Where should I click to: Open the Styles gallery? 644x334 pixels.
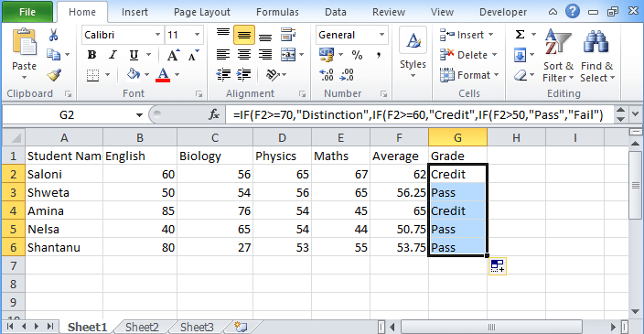click(x=413, y=53)
